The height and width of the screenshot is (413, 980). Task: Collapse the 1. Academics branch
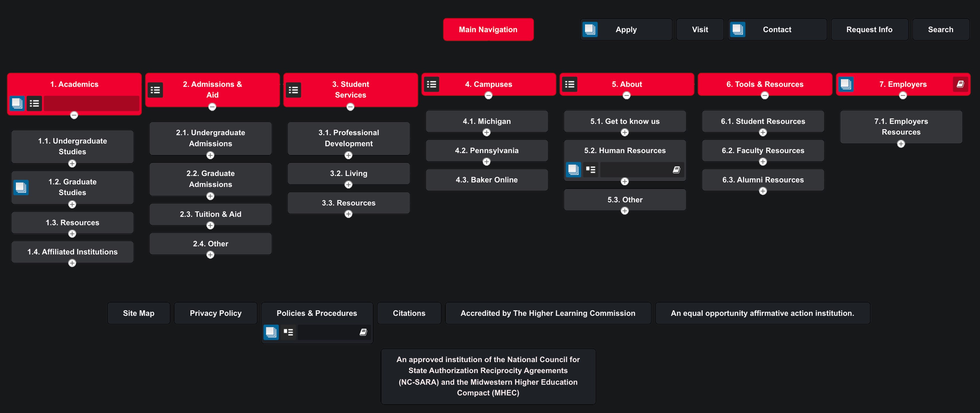pos(74,115)
